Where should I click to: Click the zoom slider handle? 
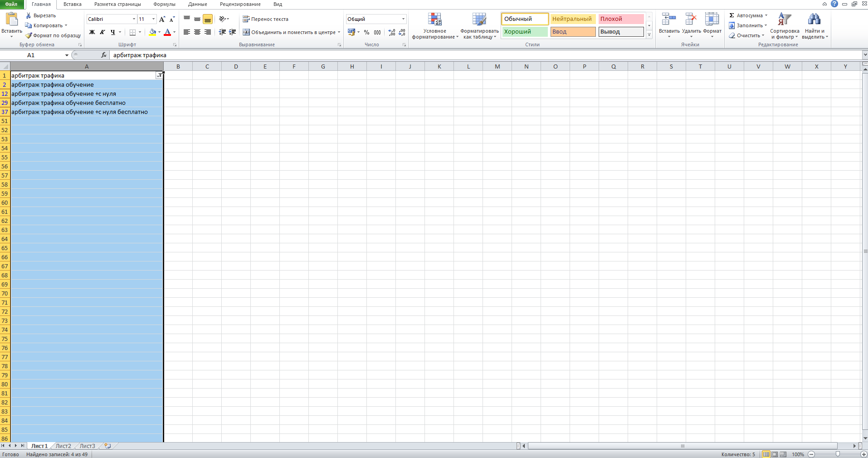click(x=838, y=454)
